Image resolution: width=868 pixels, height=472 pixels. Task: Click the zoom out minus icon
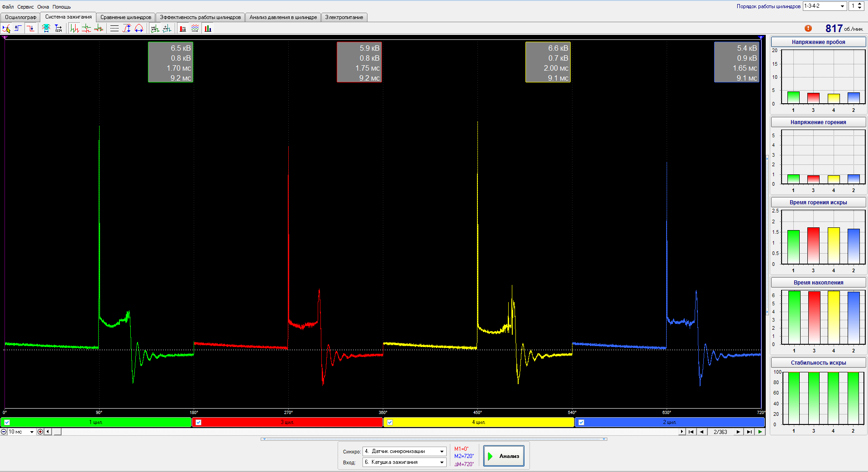[4, 432]
